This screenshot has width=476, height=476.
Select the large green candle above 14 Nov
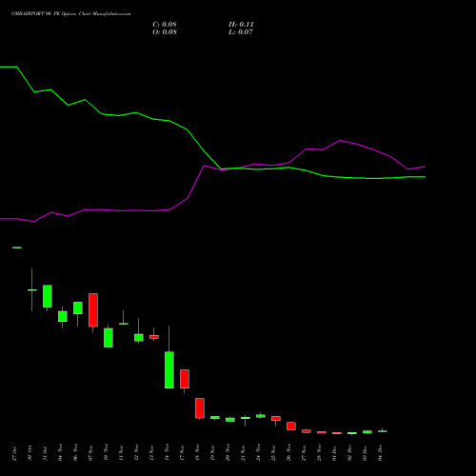[x=169, y=370]
